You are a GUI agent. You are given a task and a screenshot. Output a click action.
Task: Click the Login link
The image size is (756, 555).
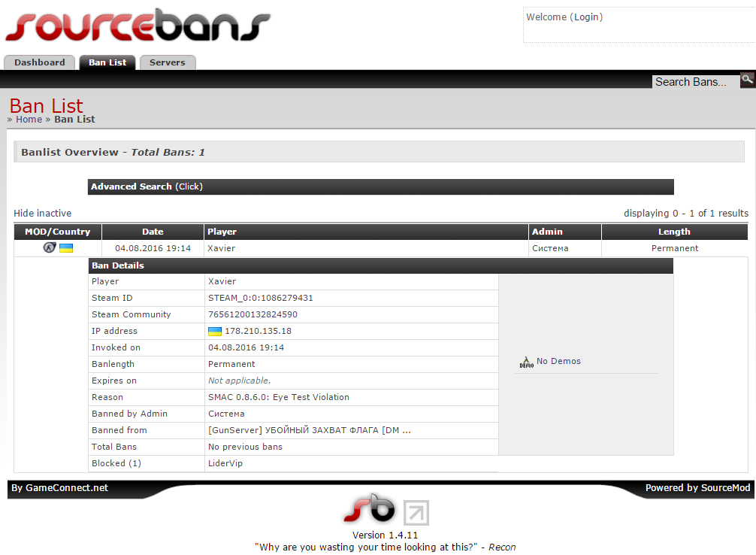(x=587, y=17)
